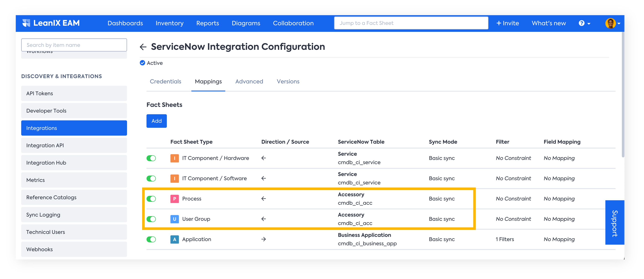Turn off the User Group mapping toggle
Image resolution: width=644 pixels, height=279 pixels.
(x=151, y=219)
